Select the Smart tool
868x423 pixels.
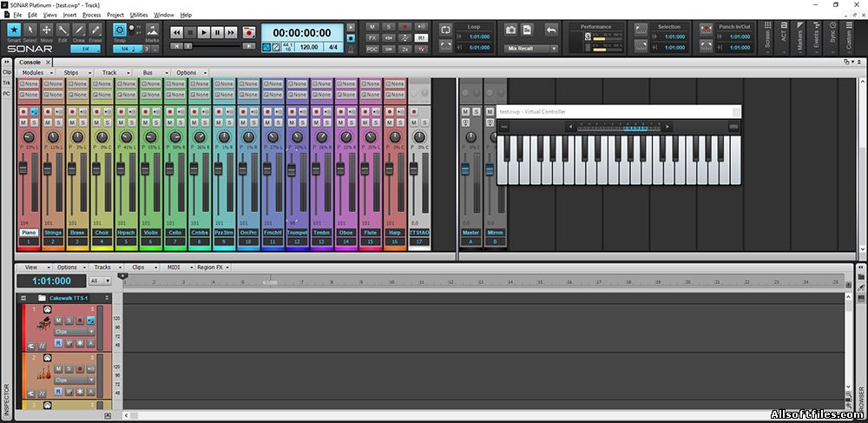[15, 30]
